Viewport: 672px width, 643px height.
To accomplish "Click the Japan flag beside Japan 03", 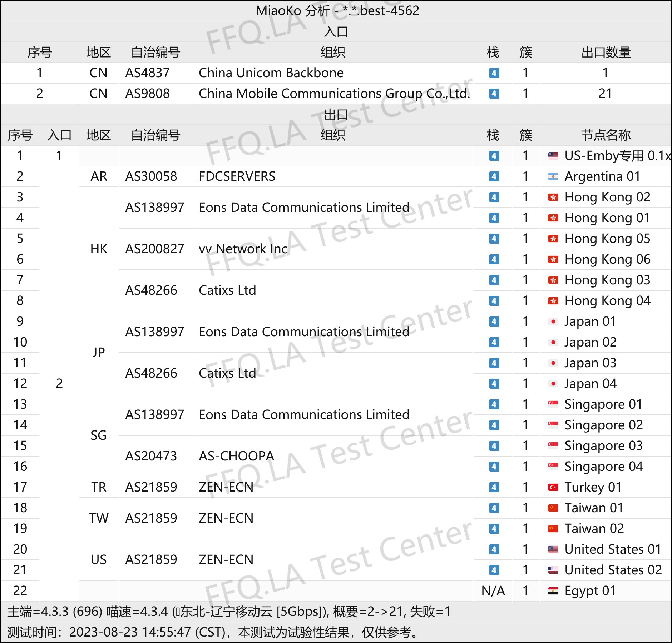I will (x=553, y=363).
